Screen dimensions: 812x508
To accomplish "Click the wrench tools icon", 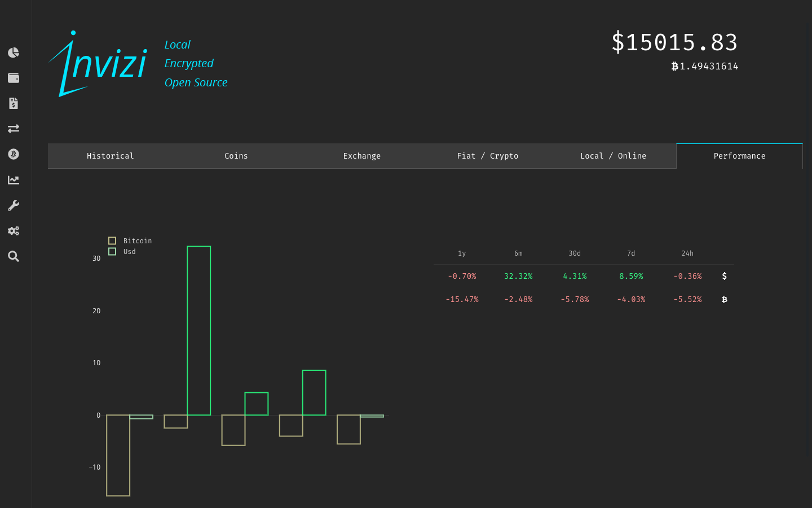I will pos(13,205).
